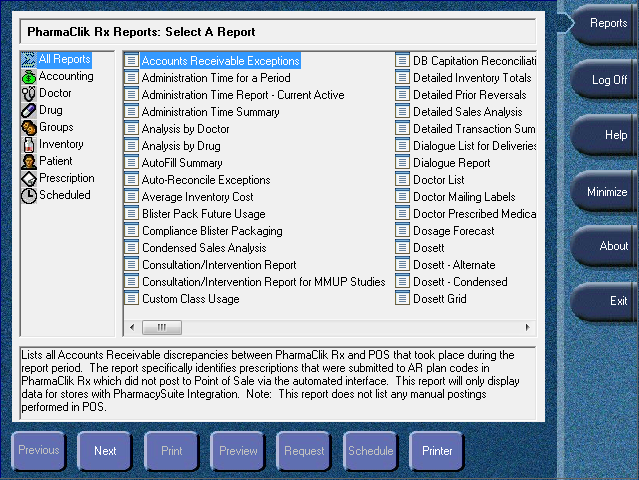Screen dimensions: 639x480
Task: Click report icon beside Dialogue Report
Action: coord(402,163)
